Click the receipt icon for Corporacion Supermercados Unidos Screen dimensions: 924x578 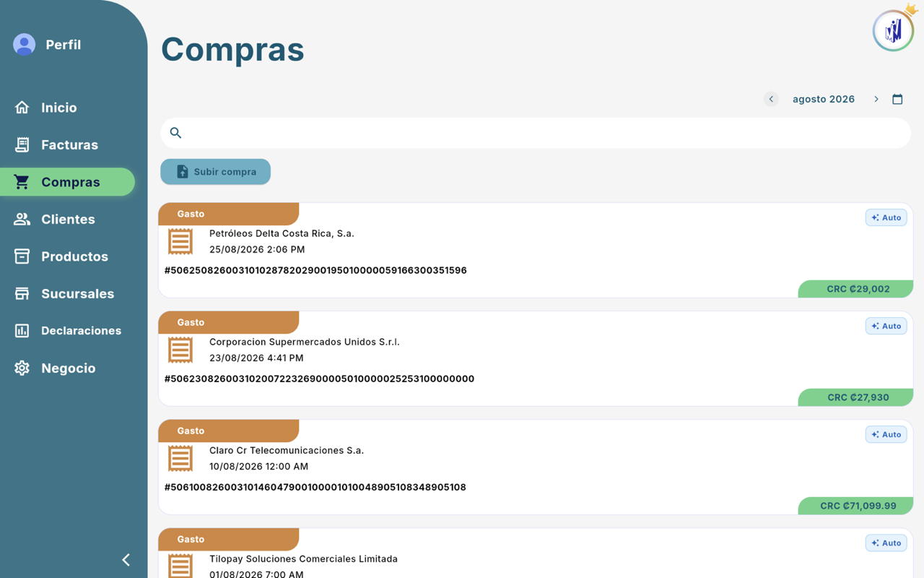(180, 350)
